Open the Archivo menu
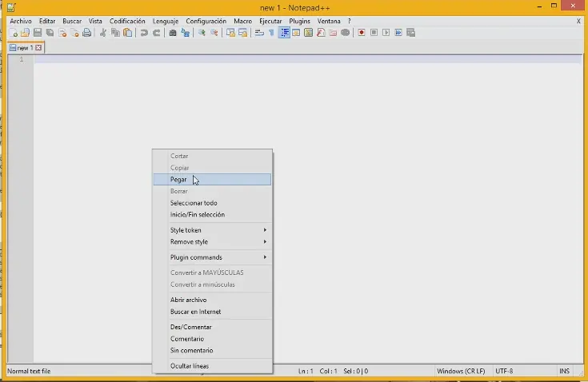Viewport: 588px width, 382px height. pyautogui.click(x=21, y=22)
